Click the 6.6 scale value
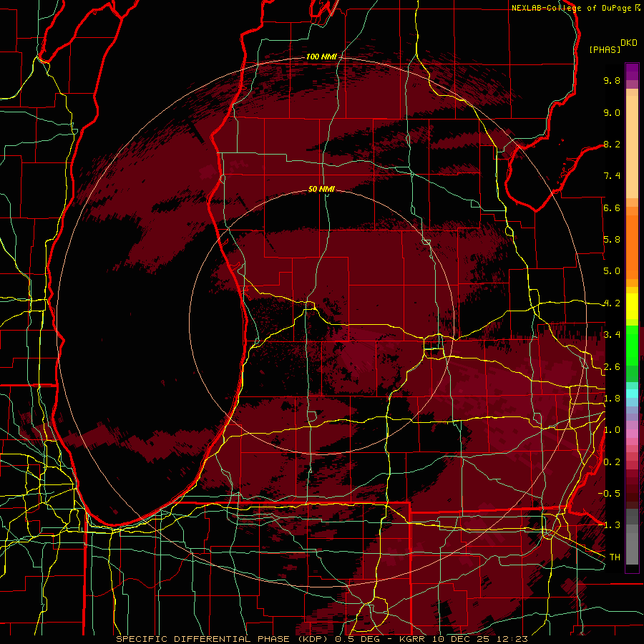Viewport: 644px width, 644px height. [x=612, y=208]
